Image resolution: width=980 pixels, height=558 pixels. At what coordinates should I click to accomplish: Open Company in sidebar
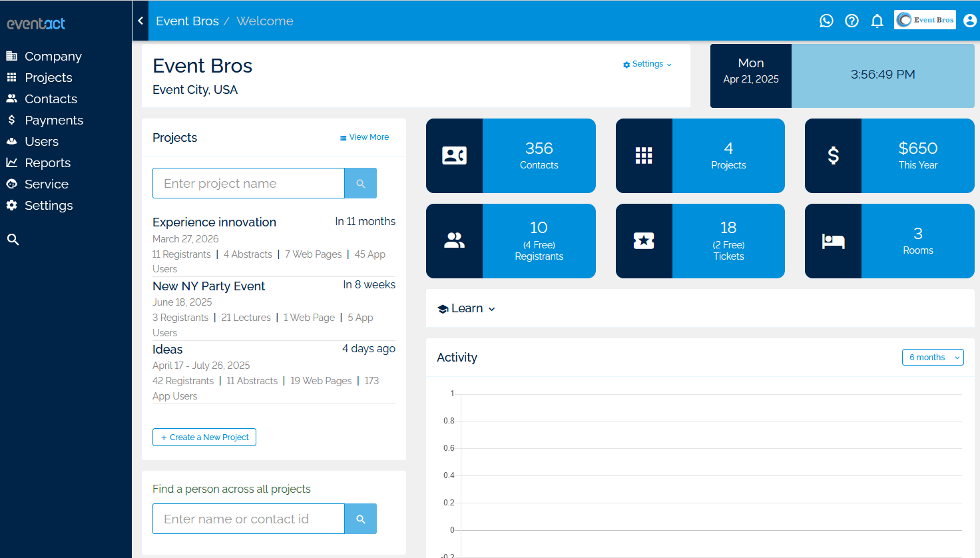point(53,57)
